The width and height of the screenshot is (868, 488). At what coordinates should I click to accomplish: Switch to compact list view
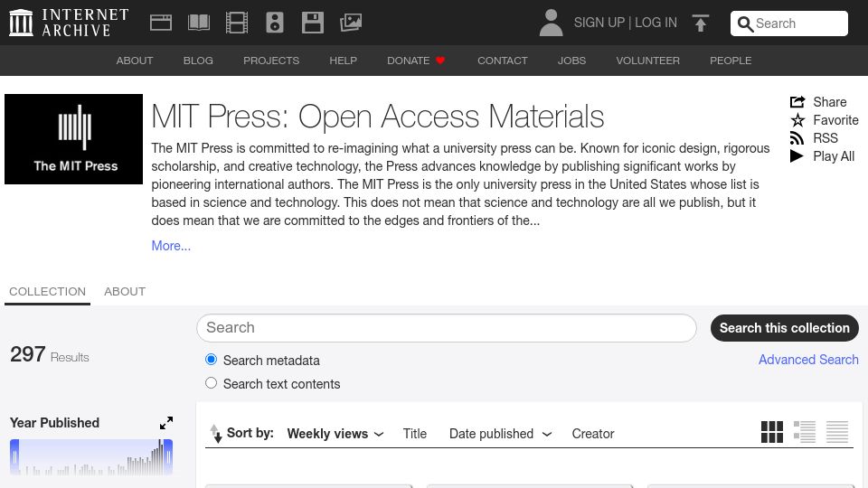pyautogui.click(x=837, y=432)
